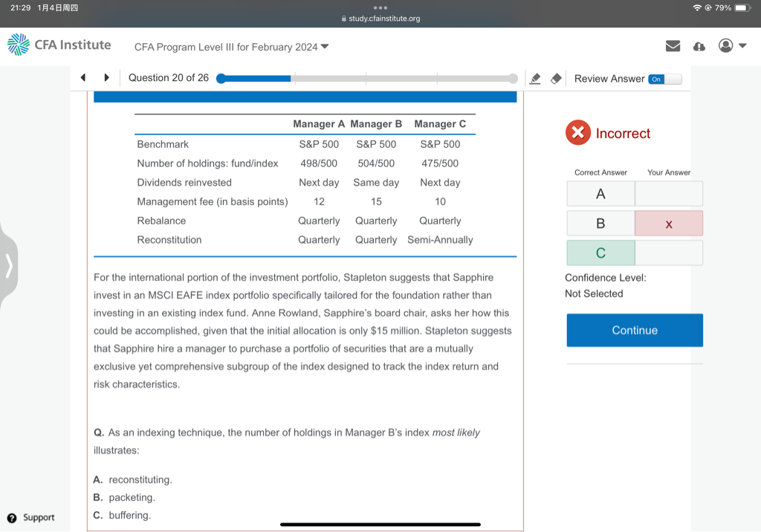Viewport: 761px width, 532px height.
Task: Click the Continue button
Action: click(x=634, y=330)
